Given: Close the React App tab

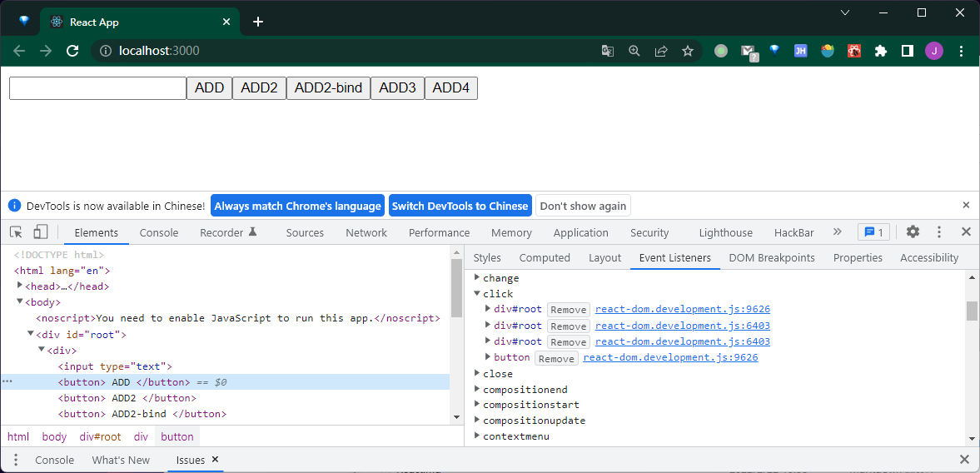Looking at the screenshot, I should (226, 22).
